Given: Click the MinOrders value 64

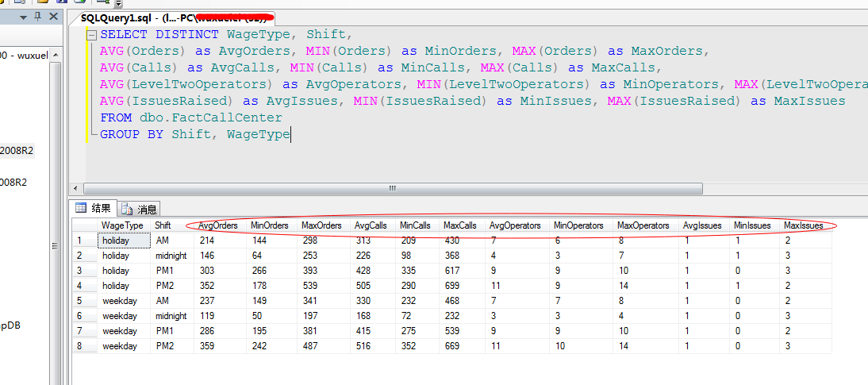Looking at the screenshot, I should coord(272,256).
